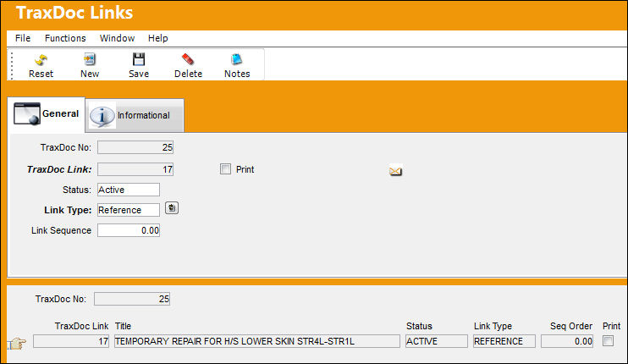
Task: Click the pointing hand row indicator
Action: coord(16,344)
